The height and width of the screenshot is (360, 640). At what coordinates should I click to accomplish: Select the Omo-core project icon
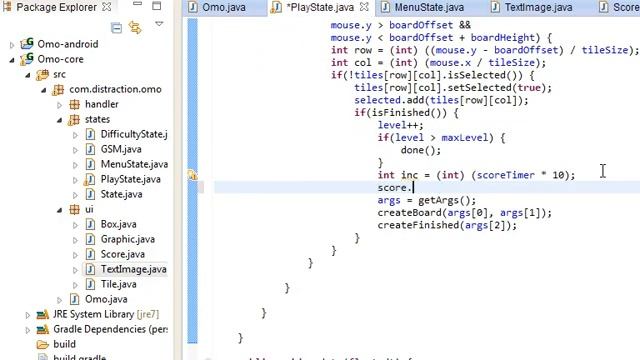click(27, 58)
